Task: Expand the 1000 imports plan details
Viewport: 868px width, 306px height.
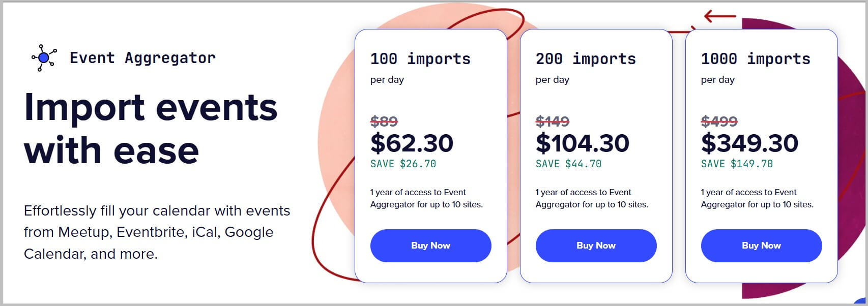Action: pyautogui.click(x=755, y=58)
